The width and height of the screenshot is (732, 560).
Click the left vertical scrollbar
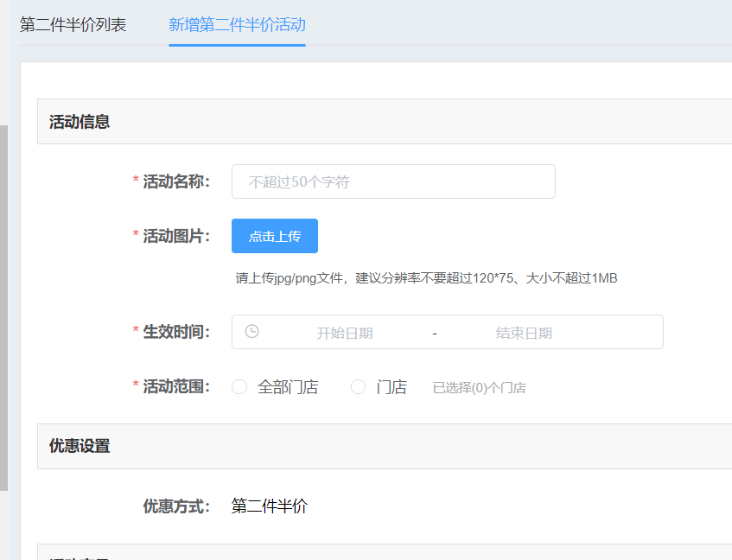point(3,302)
